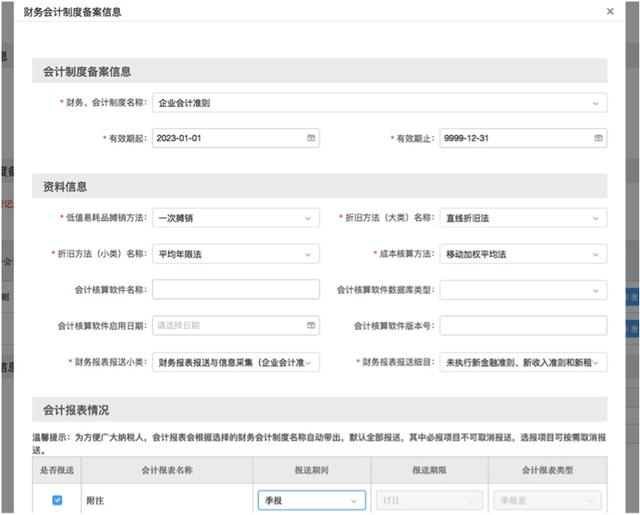This screenshot has height=515, width=640.
Task: Expand the 低值易耗品摊销方法 dropdown
Action: pyautogui.click(x=236, y=218)
